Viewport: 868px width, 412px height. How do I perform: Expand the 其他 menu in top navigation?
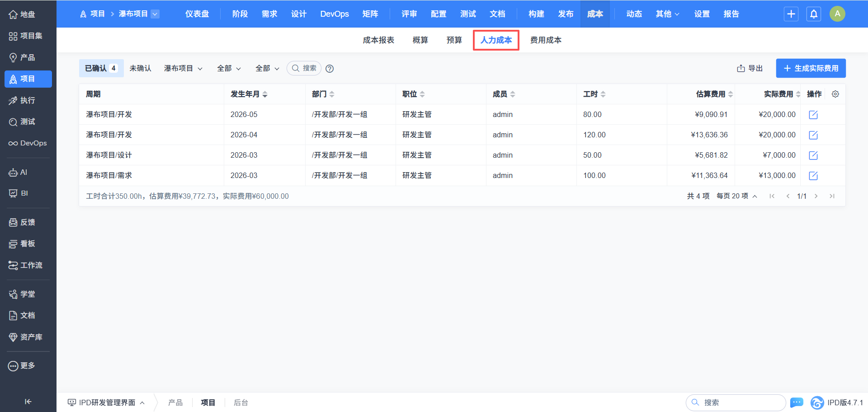[667, 14]
